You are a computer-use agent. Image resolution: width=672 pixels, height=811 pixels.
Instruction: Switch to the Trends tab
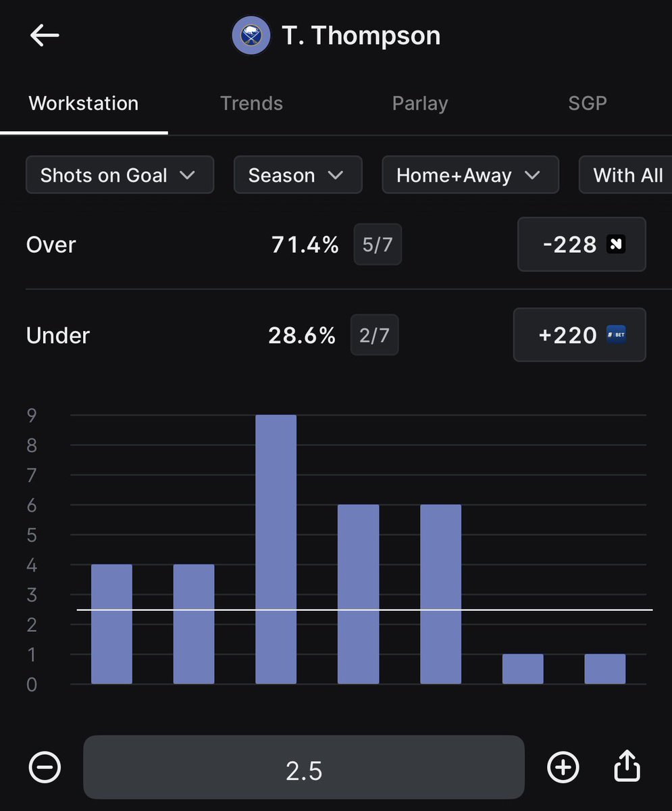[x=251, y=103]
